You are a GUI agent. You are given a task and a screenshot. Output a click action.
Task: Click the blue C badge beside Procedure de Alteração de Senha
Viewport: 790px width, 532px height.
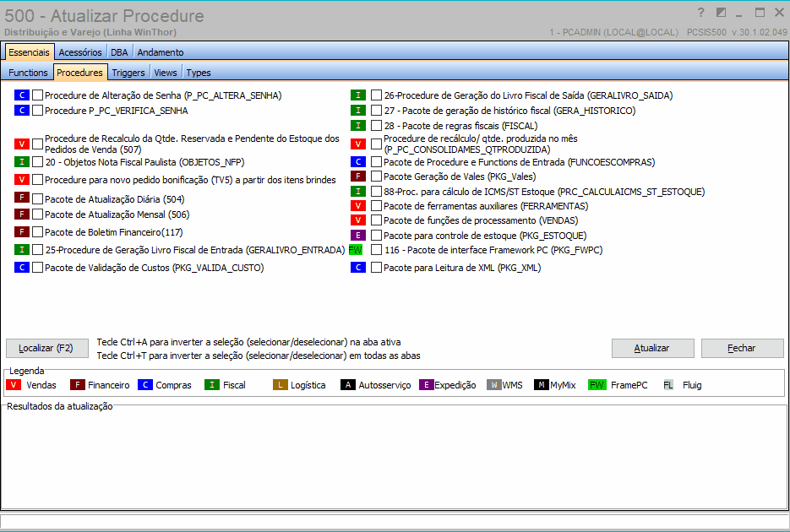click(22, 95)
